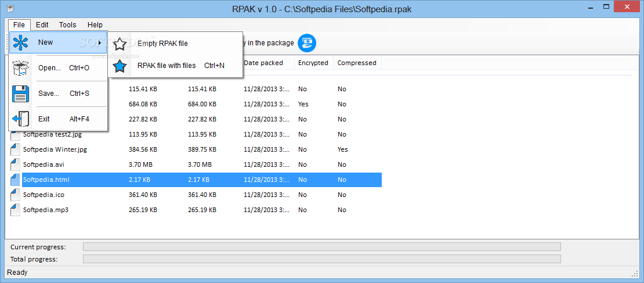This screenshot has width=644, height=283.
Task: Open the Tools menu
Action: point(67,24)
